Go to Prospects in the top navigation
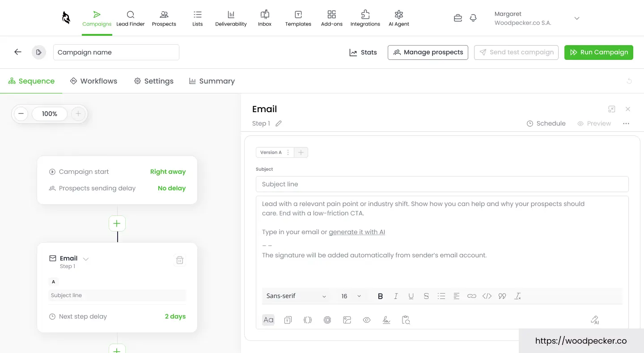Viewport: 644px width, 353px height. coord(164,18)
